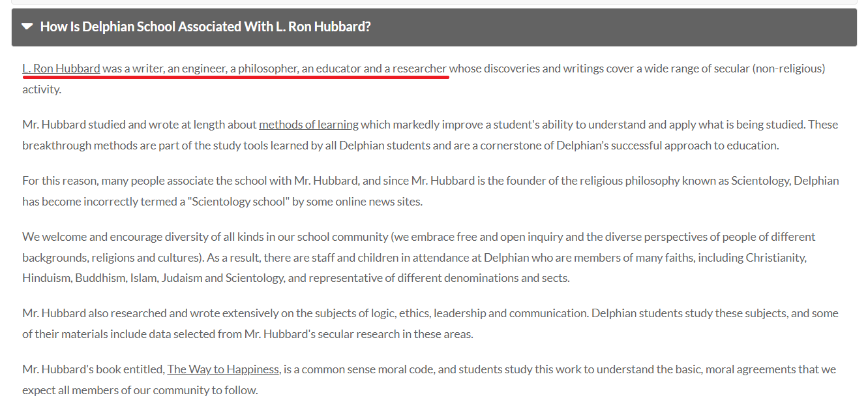Click the paragraph starting "Mr. Hubbard also researched"
Screen dimensions: 868x417
pos(430,324)
